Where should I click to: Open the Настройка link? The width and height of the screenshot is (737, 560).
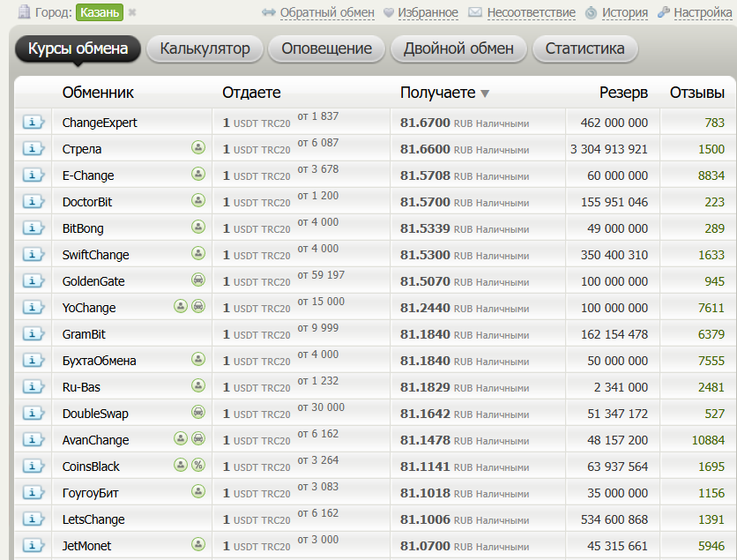point(703,12)
